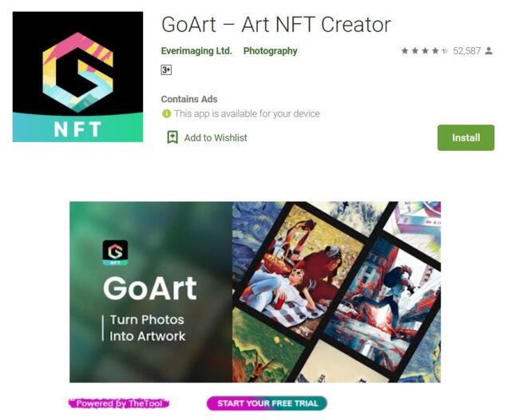Click the star rating icons
Viewport: 511px width, 420px height.
tap(425, 51)
